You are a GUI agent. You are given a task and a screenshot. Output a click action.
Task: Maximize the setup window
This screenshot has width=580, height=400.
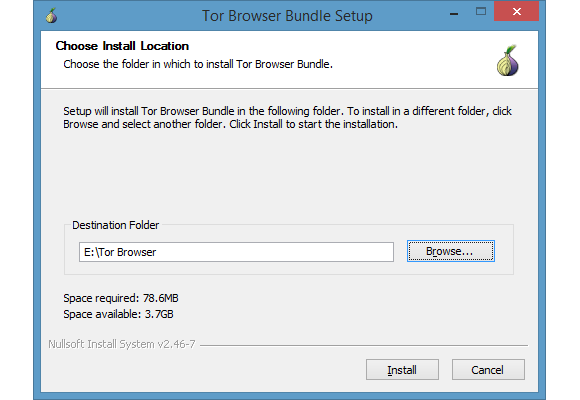(481, 11)
